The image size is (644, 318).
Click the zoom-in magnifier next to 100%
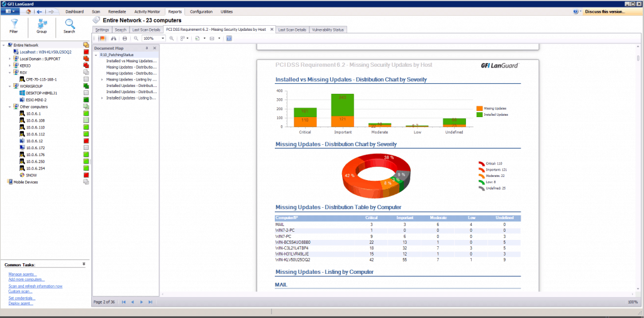tap(172, 38)
